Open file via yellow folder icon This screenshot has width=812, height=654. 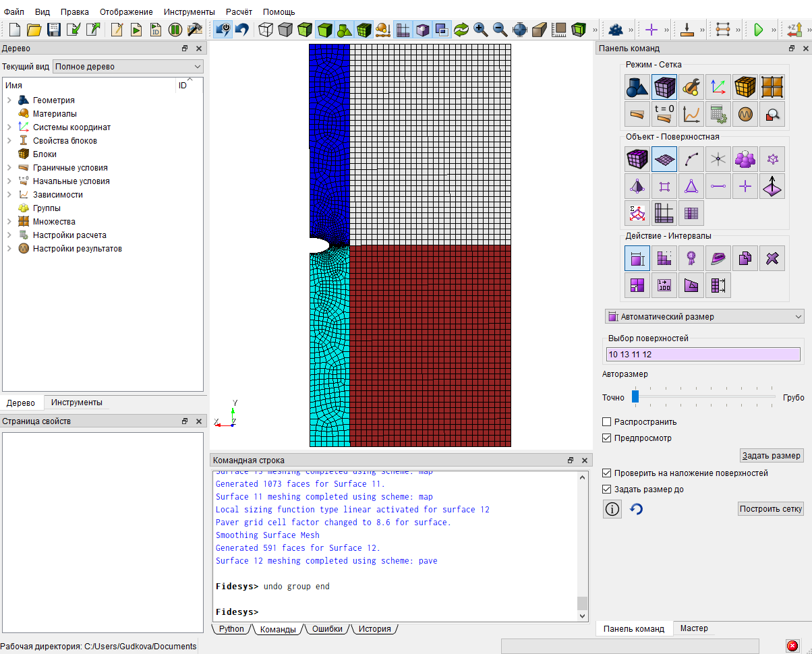click(34, 30)
